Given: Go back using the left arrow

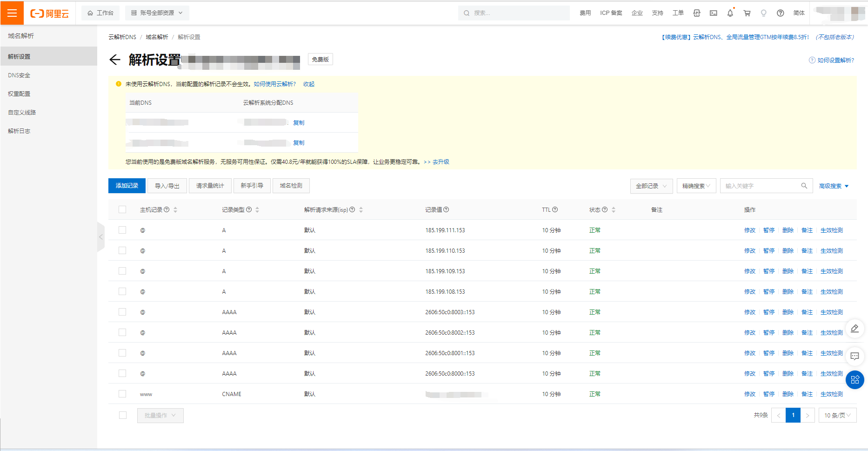Looking at the screenshot, I should click(114, 60).
